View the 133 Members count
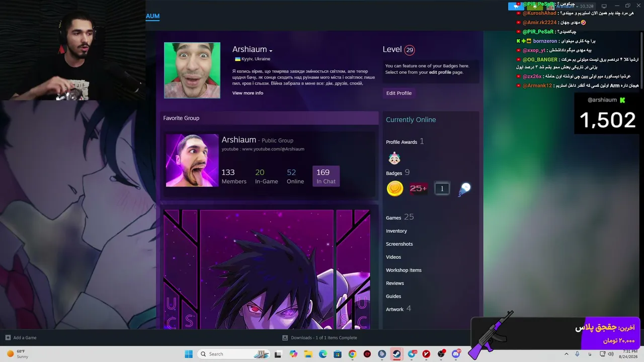The height and width of the screenshot is (362, 644). 234,176
